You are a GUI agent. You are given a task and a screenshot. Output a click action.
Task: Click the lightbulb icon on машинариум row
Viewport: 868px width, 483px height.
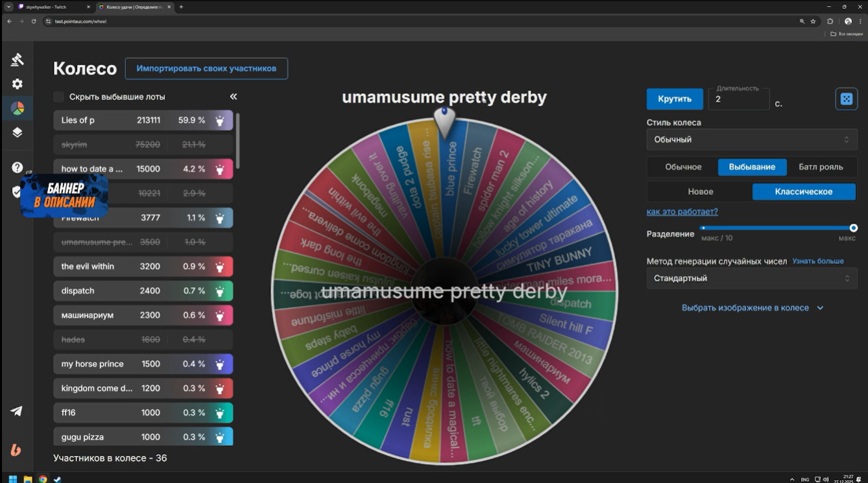220,315
